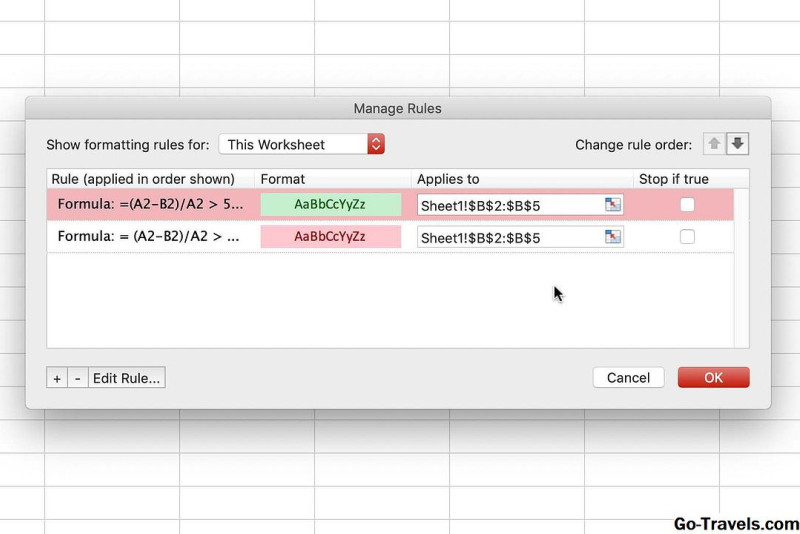Click red stepper arrows on worksheet dropdown
This screenshot has width=800, height=534.
tap(376, 144)
